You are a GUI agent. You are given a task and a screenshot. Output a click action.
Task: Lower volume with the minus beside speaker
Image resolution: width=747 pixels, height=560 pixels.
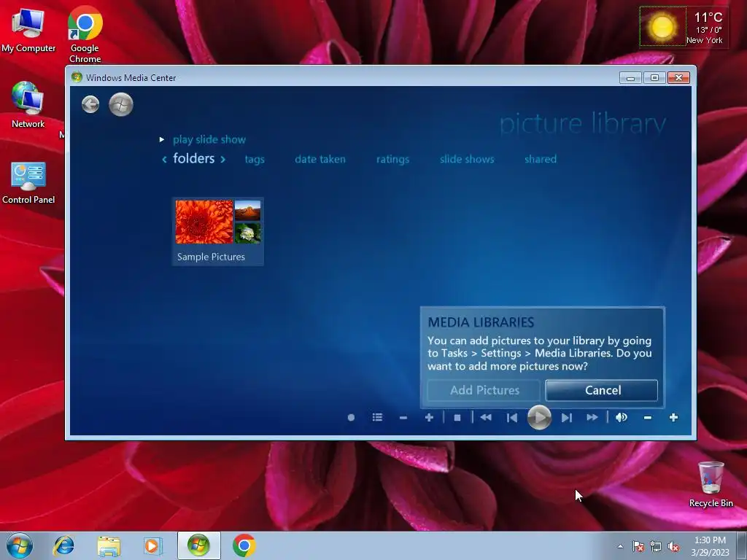[648, 418]
